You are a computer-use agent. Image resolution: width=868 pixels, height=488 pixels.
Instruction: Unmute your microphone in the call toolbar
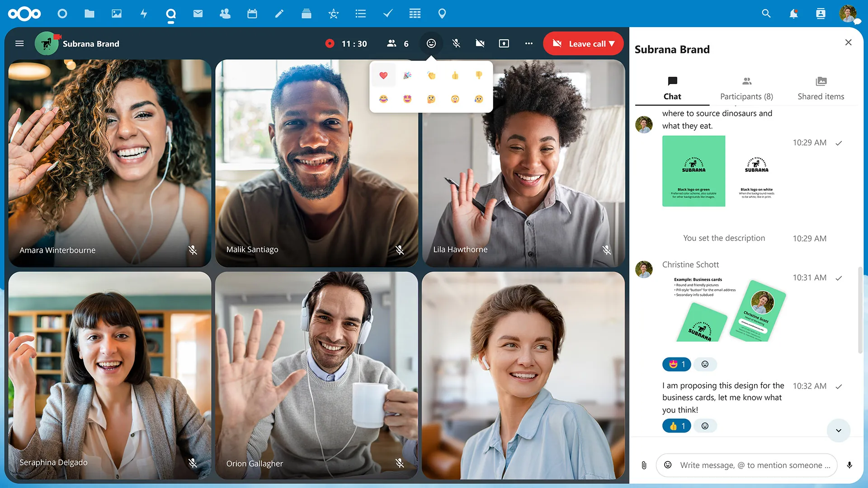(456, 43)
